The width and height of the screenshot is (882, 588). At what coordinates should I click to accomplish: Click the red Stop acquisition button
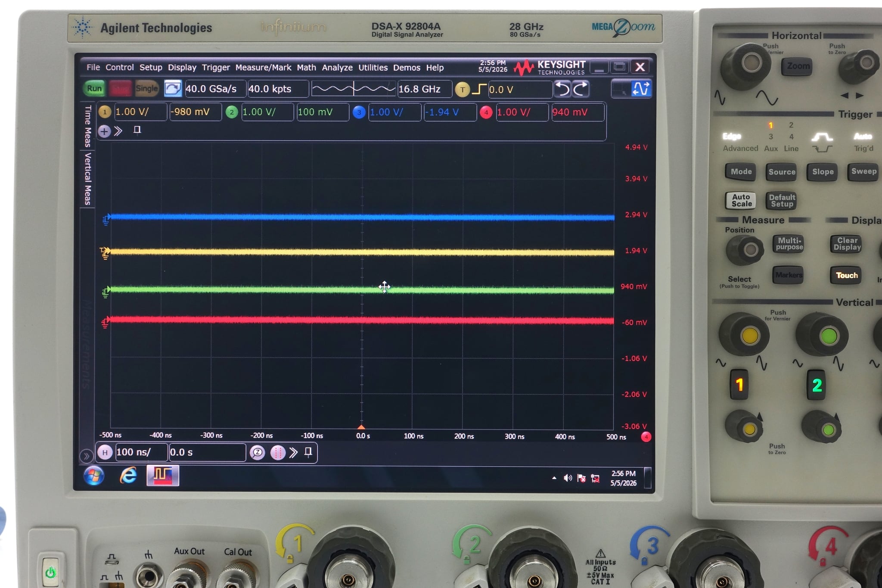pos(120,89)
